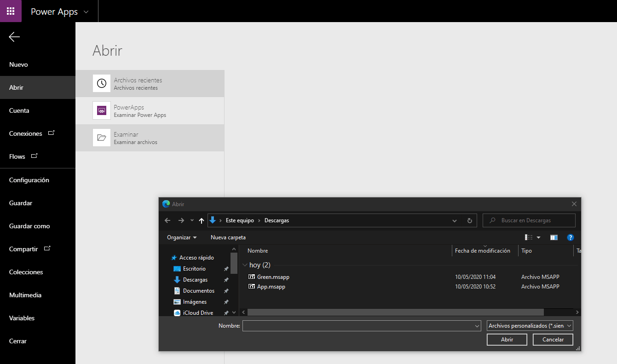Expand the address bar history chevron
Screen dimensions: 617x364
click(455, 220)
